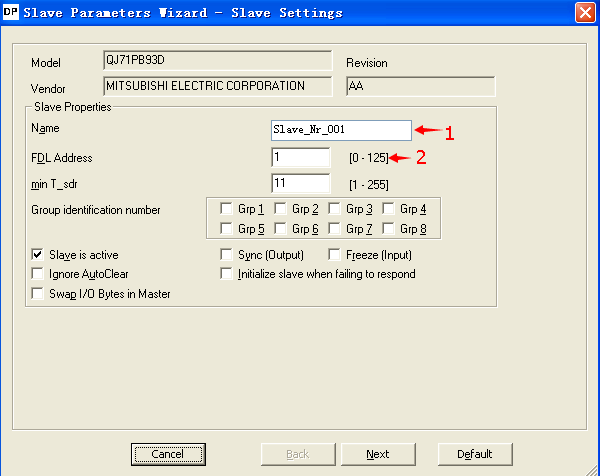
Task: Tick the Grp 3 checkbox
Action: coord(335,209)
